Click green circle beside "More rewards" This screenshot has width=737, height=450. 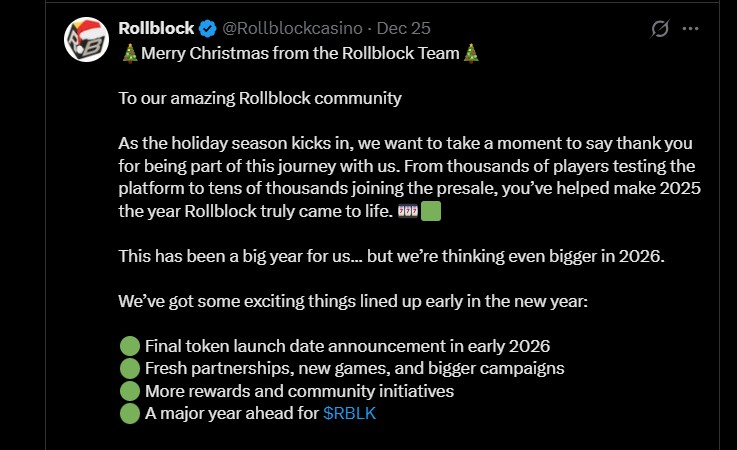(129, 390)
